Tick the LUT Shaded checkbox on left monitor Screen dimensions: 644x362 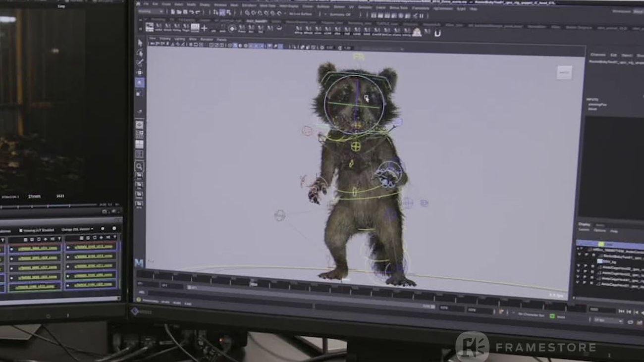click(x=21, y=230)
